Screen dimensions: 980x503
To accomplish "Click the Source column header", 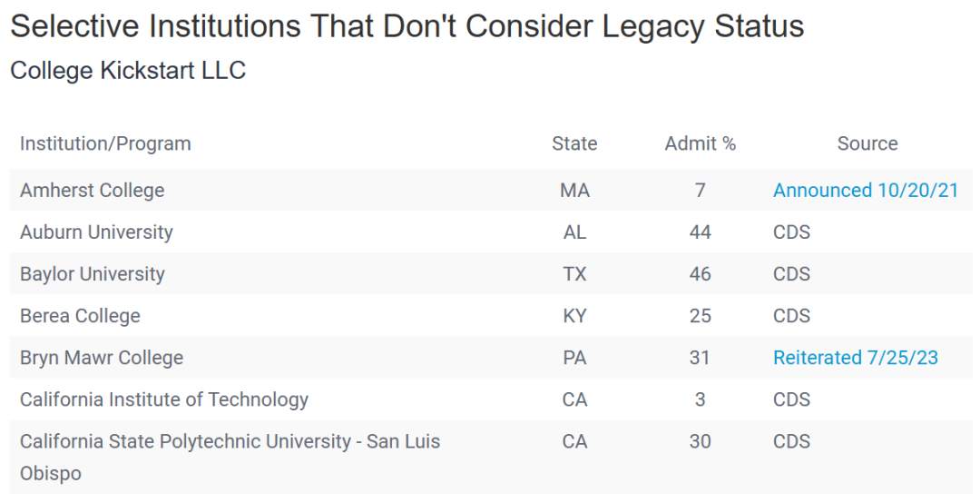I will (x=867, y=143).
